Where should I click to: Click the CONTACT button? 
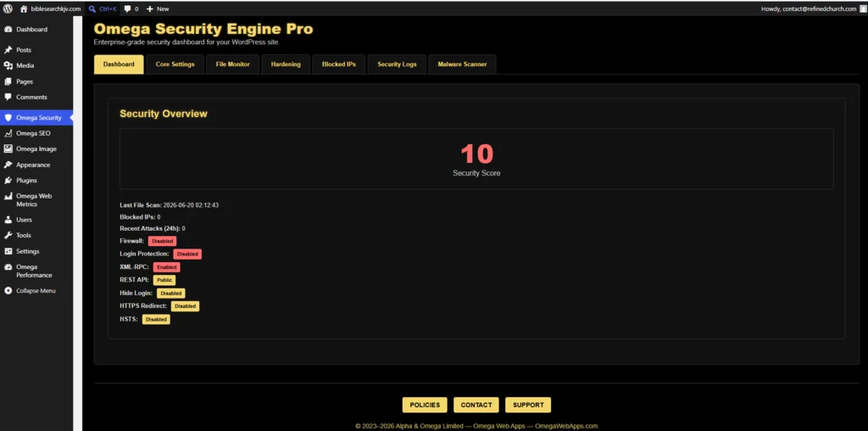point(476,405)
